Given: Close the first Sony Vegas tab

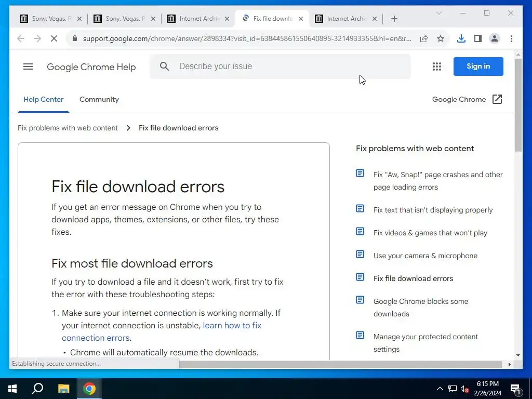Looking at the screenshot, I should (x=79, y=19).
